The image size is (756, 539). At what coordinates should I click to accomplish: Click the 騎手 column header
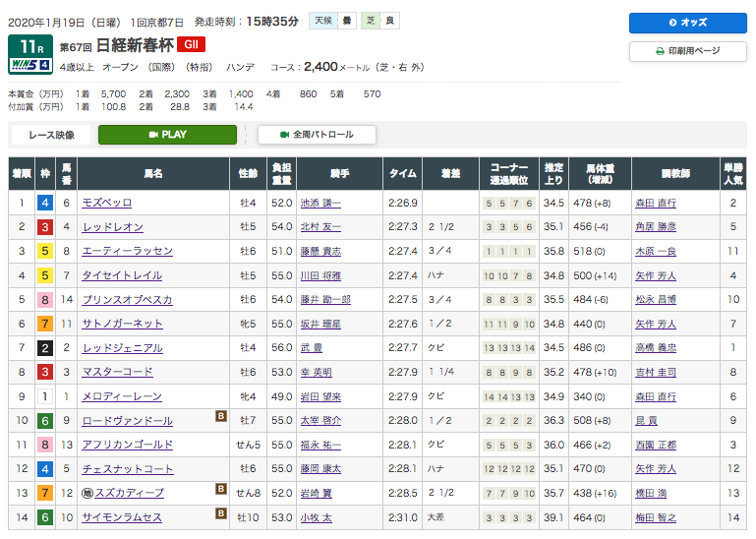[340, 174]
